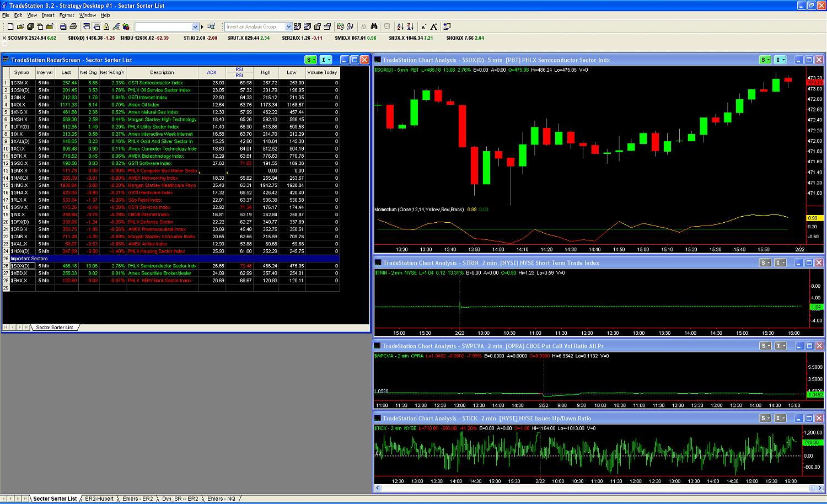Switch to the Dyn_SR -- ER2 workspace tab
Screen dimensions: 827x504
(x=180, y=498)
